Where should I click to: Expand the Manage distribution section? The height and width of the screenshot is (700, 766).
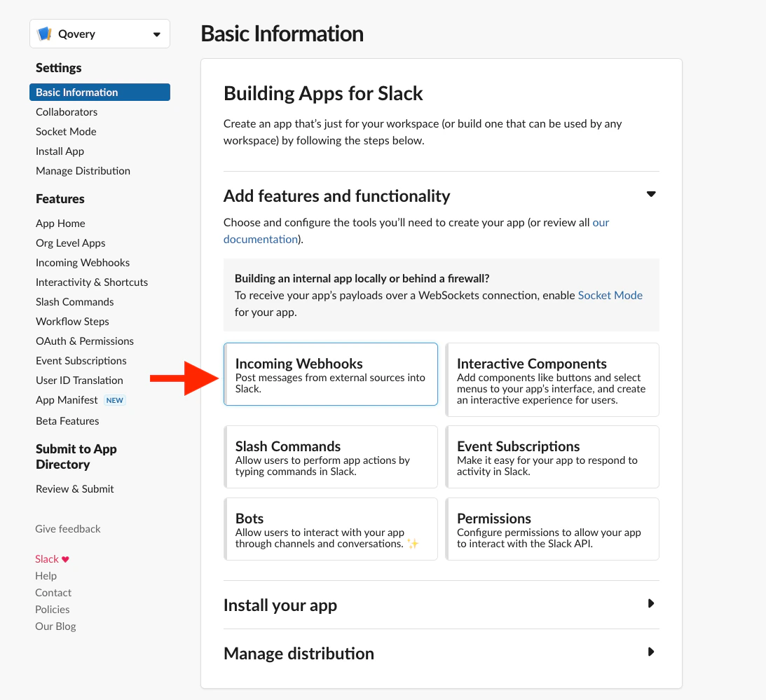pos(651,652)
